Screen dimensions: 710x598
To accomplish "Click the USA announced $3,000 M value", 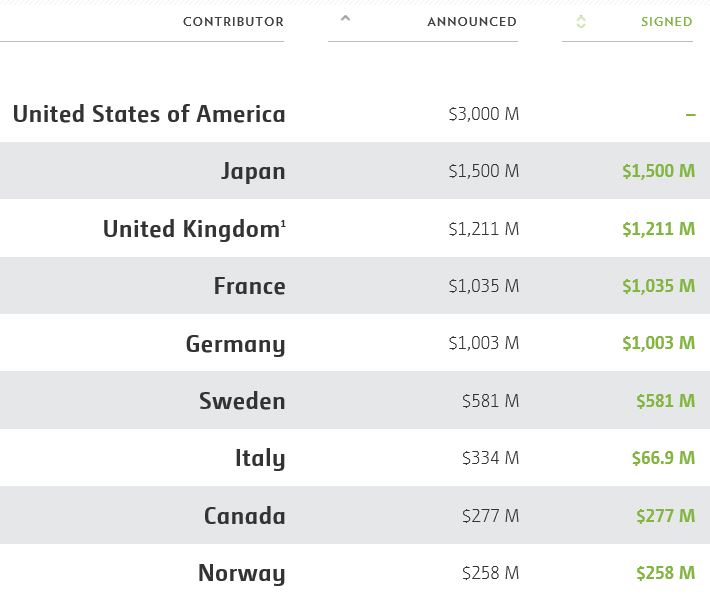I will click(483, 114).
